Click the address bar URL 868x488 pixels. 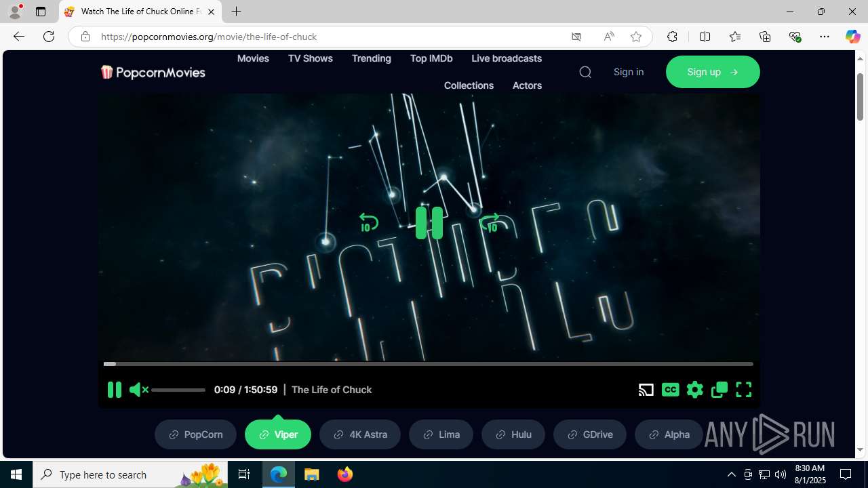pos(209,37)
